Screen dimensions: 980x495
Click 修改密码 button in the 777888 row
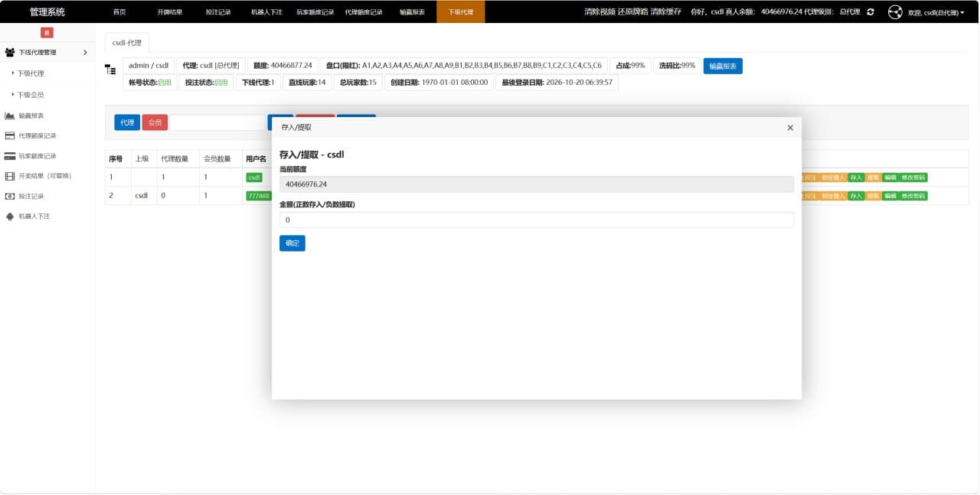913,196
